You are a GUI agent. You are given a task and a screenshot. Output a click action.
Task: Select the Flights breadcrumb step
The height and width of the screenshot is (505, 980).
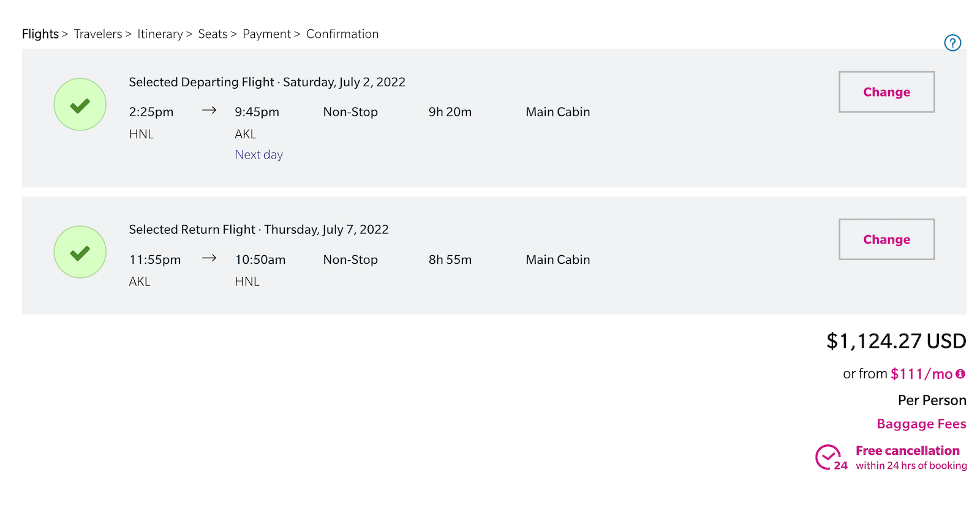pyautogui.click(x=40, y=34)
